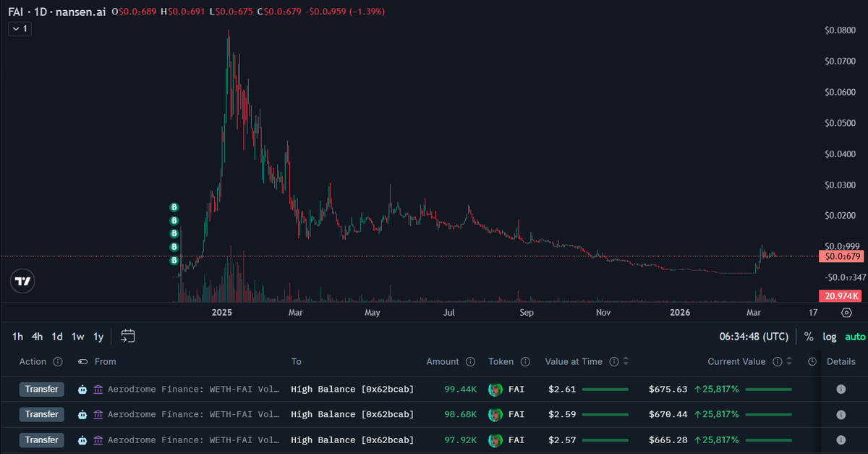
Task: Click the bank icon in the 97.92K row
Action: click(x=98, y=440)
